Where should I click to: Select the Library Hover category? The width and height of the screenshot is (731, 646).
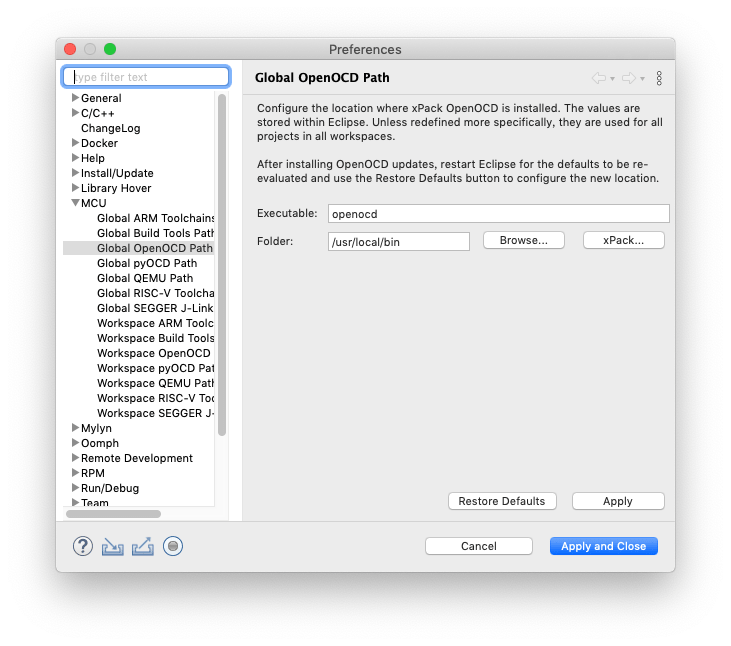116,188
